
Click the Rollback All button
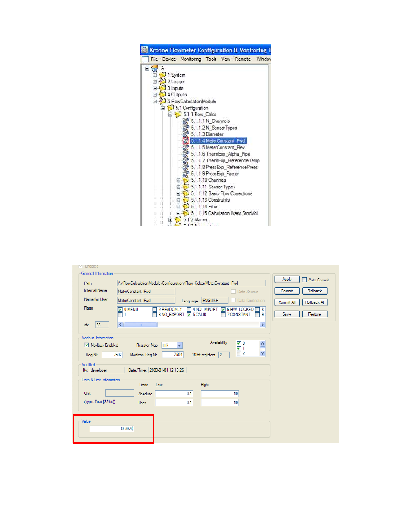(315, 302)
